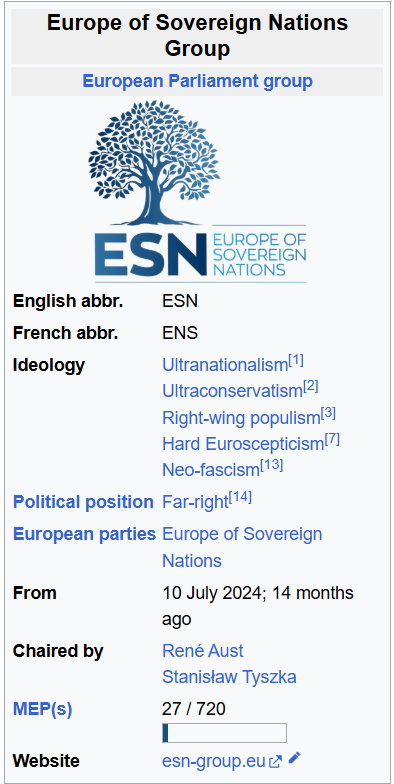This screenshot has height=784, width=394.
Task: Open citation reference [13] after Neo-fascism
Action: click(272, 466)
